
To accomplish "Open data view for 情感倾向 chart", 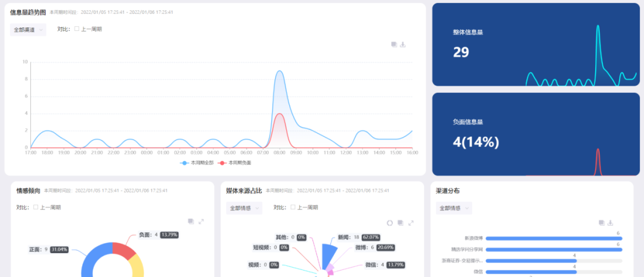I will tap(191, 221).
